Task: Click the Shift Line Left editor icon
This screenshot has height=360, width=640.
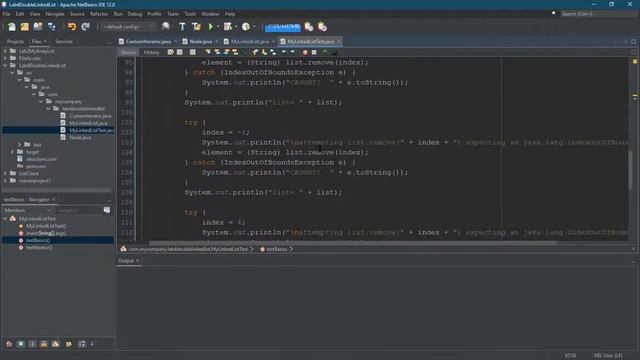Action: pyautogui.click(x=284, y=52)
